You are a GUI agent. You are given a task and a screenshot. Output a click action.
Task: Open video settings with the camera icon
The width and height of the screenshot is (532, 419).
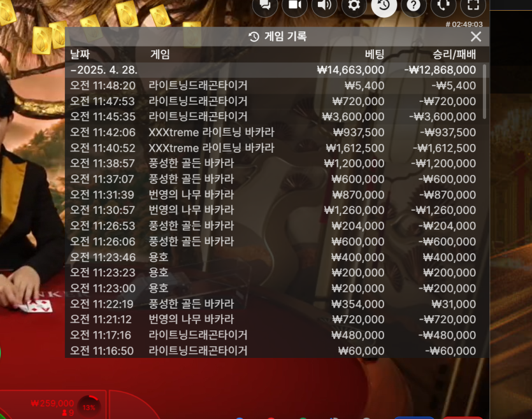coord(295,5)
